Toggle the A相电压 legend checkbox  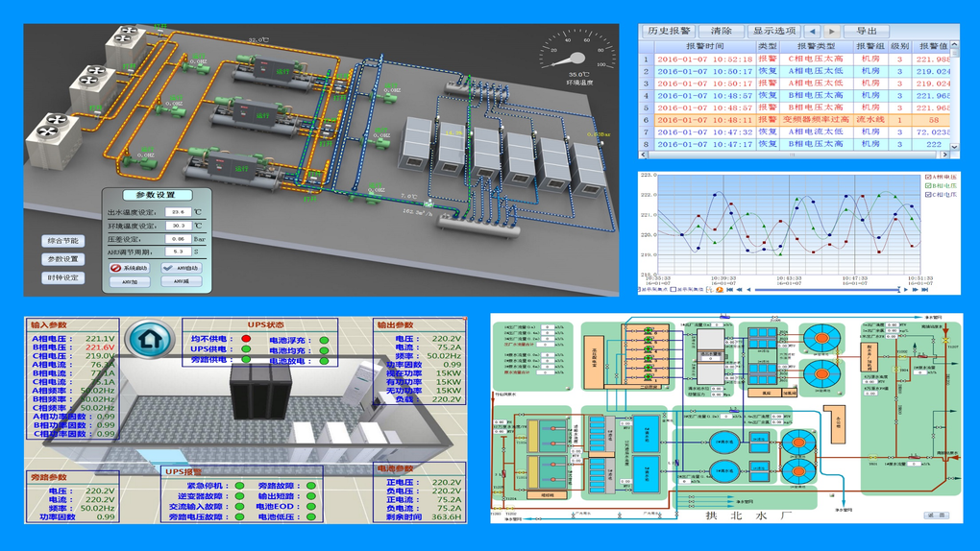pos(928,177)
